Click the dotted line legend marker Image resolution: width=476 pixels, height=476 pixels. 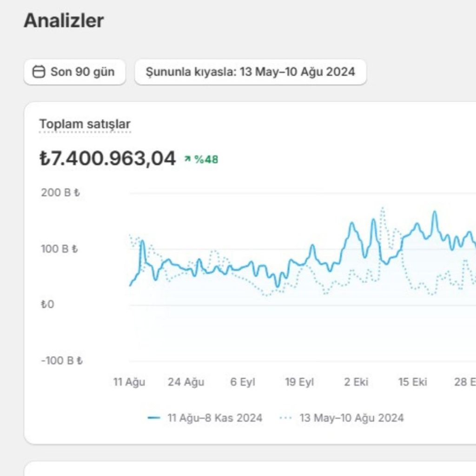285,418
